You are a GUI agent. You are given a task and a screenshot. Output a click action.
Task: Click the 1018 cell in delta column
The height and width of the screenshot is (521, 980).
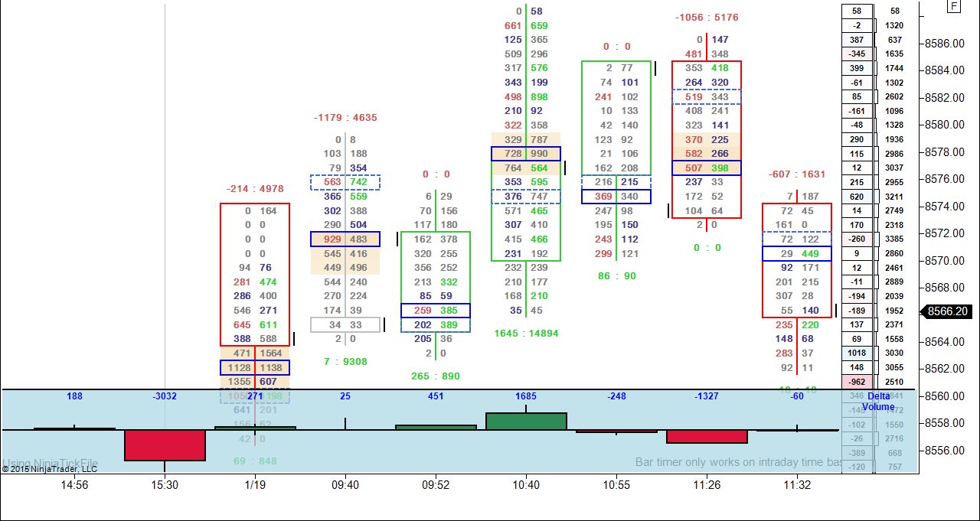click(x=857, y=353)
